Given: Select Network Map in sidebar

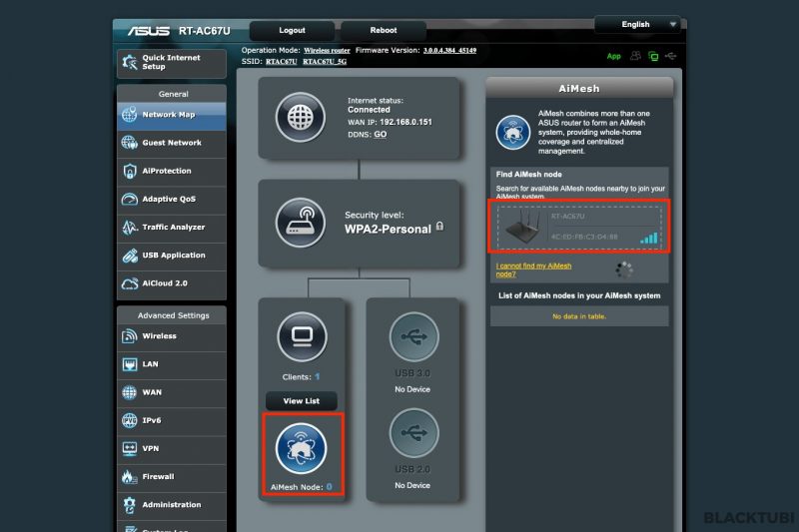Looking at the screenshot, I should 172,115.
